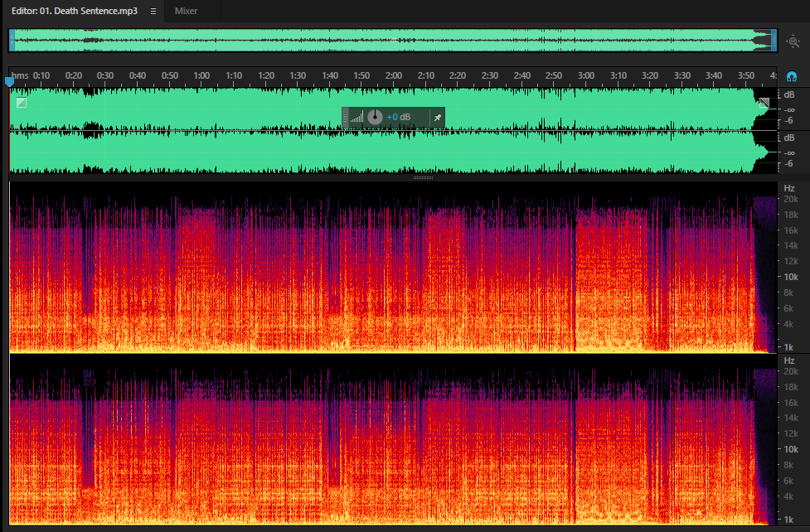The width and height of the screenshot is (810, 532).
Task: Click the lower spectrogram Hz scale label
Action: (788, 360)
